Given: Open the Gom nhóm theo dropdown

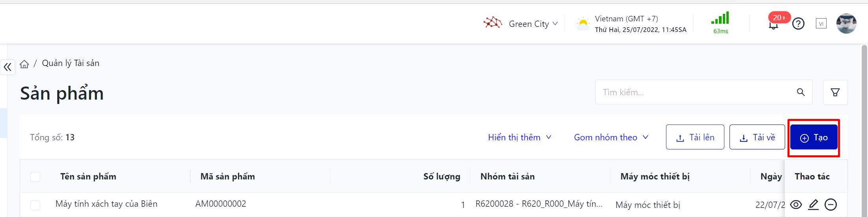Looking at the screenshot, I should coord(611,137).
